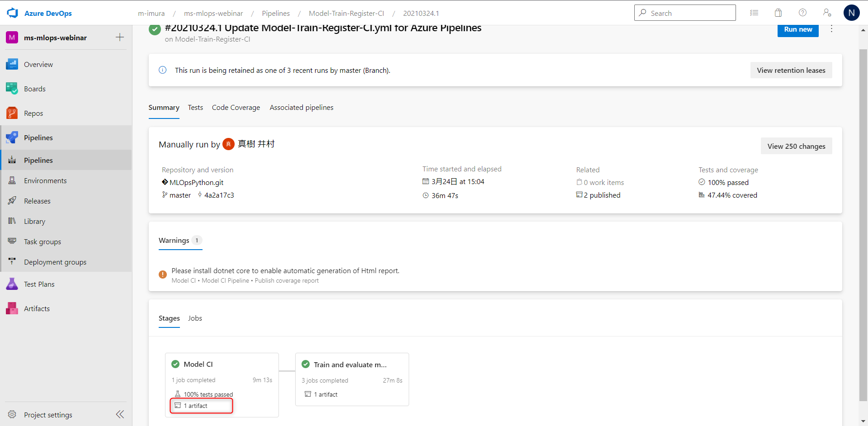This screenshot has width=868, height=426.
Task: Click the green success icon beside run title
Action: pyautogui.click(x=155, y=29)
